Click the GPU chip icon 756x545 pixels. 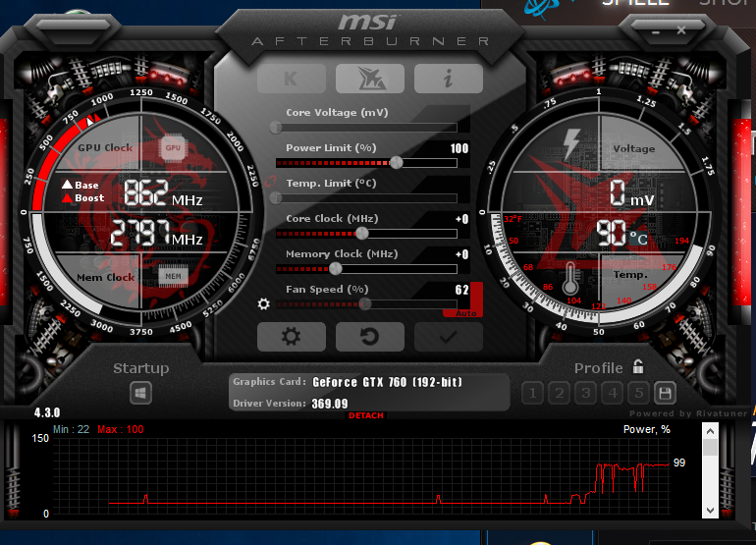pyautogui.click(x=173, y=147)
